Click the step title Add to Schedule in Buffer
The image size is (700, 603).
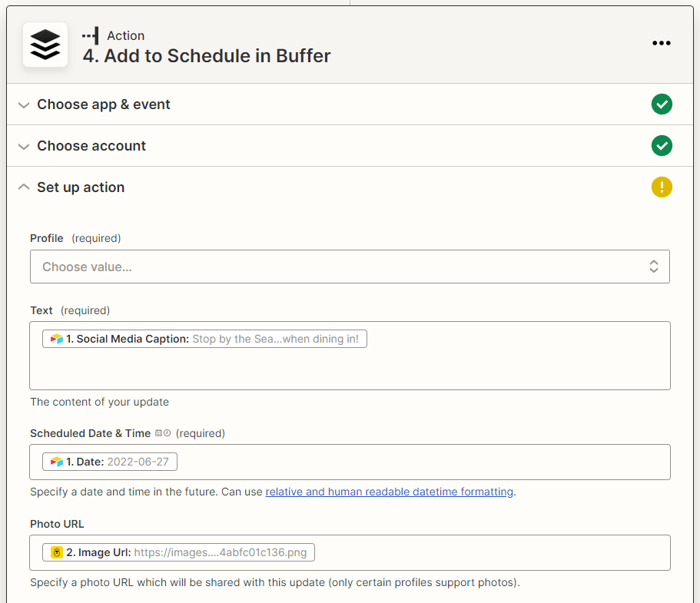(x=207, y=56)
